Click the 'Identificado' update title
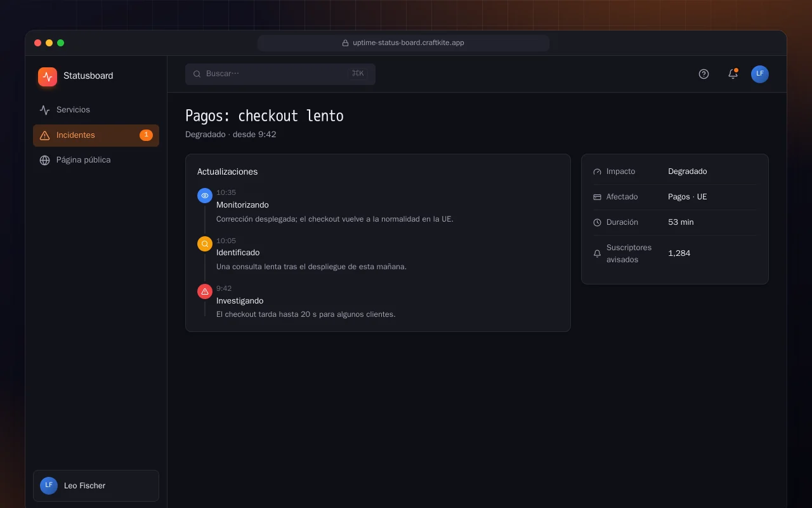 (x=238, y=253)
